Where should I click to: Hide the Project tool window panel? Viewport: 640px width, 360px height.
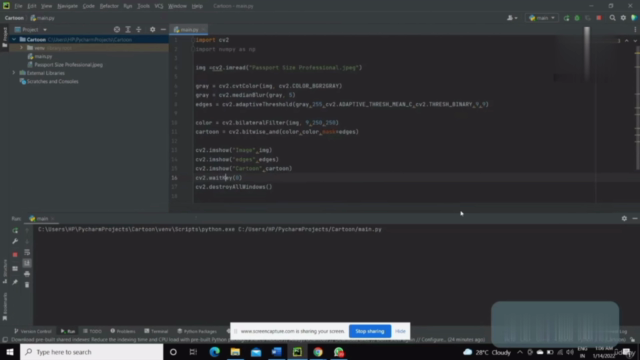coord(163,29)
